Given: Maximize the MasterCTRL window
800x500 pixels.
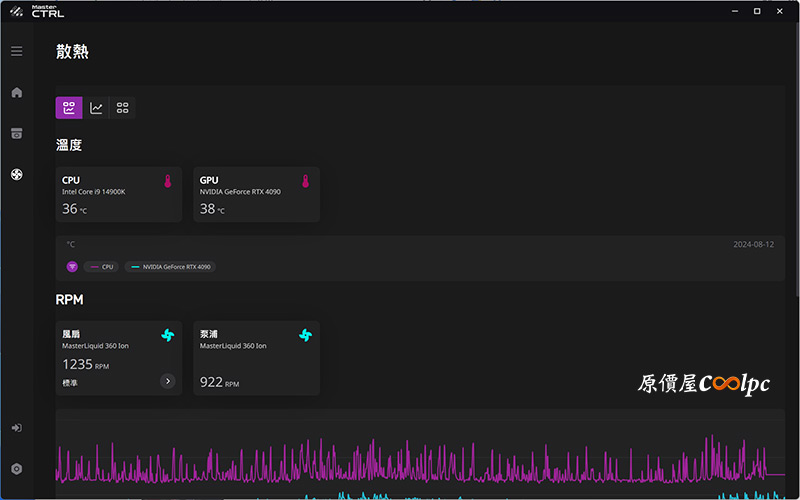Looking at the screenshot, I should coord(757,11).
